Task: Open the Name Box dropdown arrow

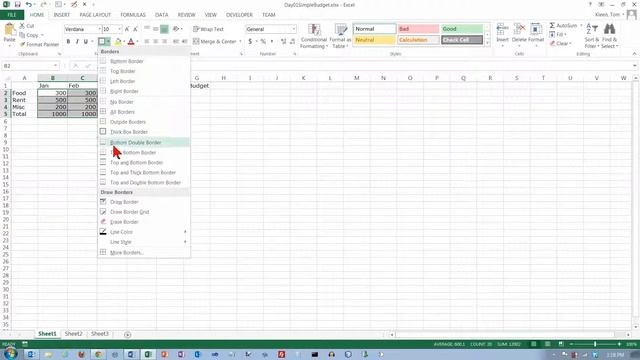Action: click(x=56, y=66)
